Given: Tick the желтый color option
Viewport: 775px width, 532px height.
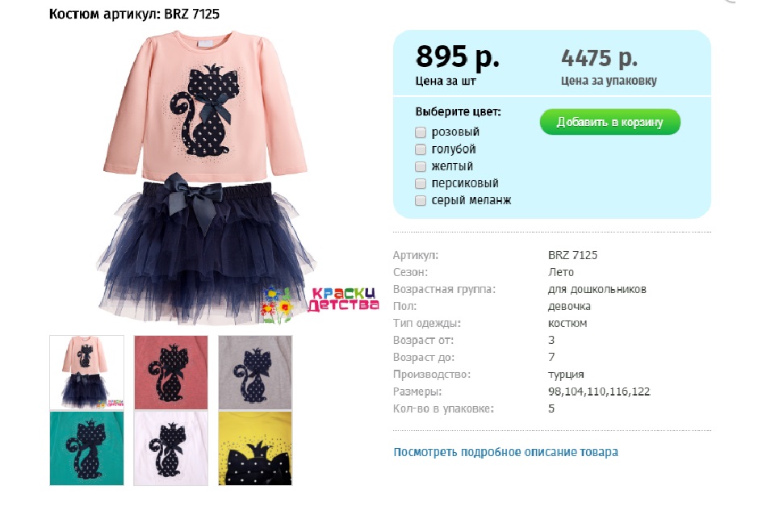Looking at the screenshot, I should coord(421,166).
